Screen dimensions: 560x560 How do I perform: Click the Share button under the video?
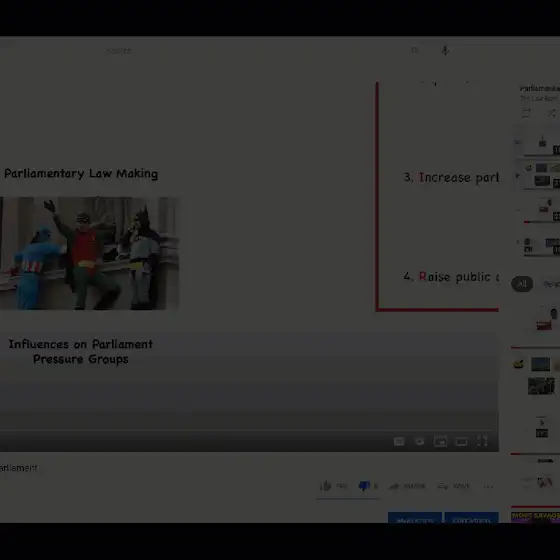(407, 486)
